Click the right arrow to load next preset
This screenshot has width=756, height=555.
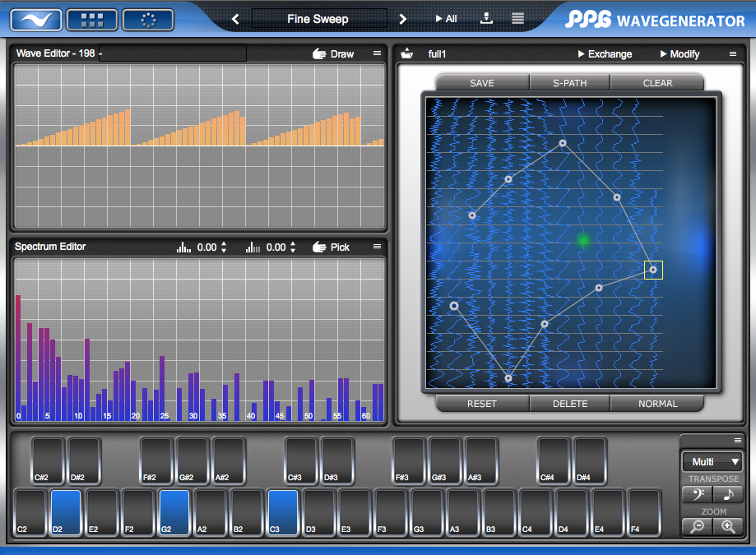click(402, 18)
